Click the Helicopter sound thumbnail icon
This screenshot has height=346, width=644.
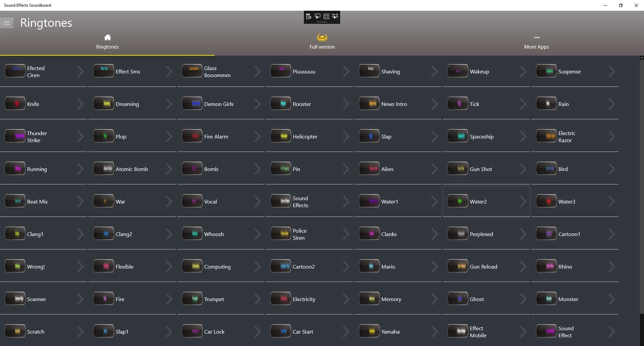point(281,136)
